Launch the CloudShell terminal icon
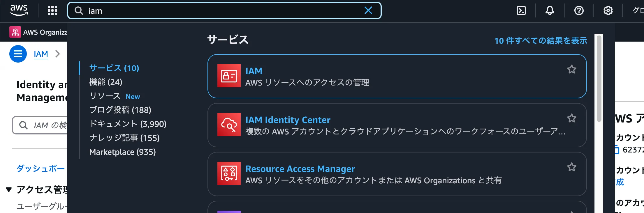 coord(521,11)
